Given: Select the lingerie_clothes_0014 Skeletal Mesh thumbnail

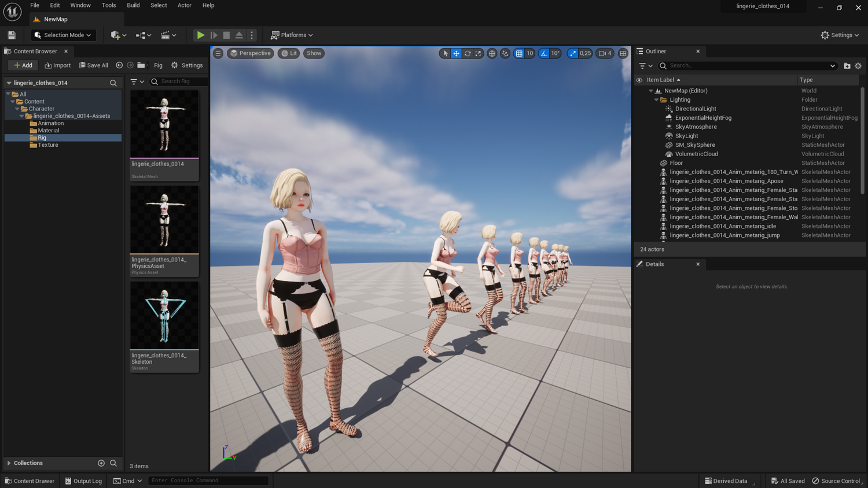Looking at the screenshot, I should pos(164,135).
